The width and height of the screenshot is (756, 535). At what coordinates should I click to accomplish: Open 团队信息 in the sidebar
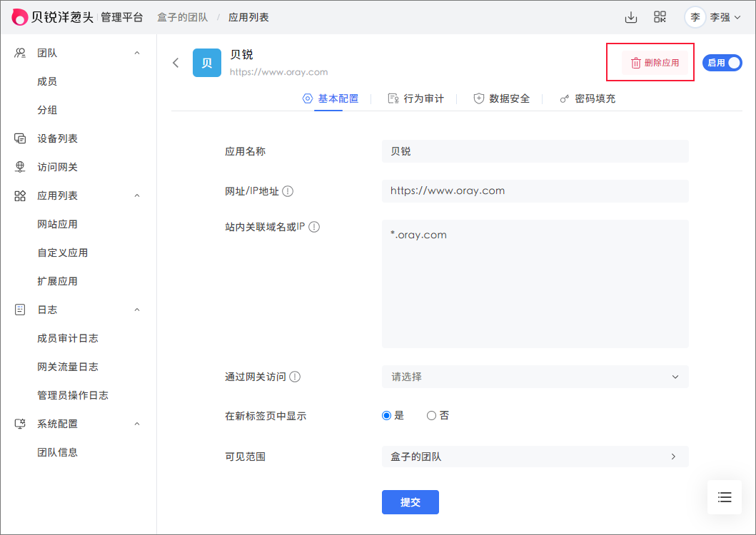coord(57,452)
